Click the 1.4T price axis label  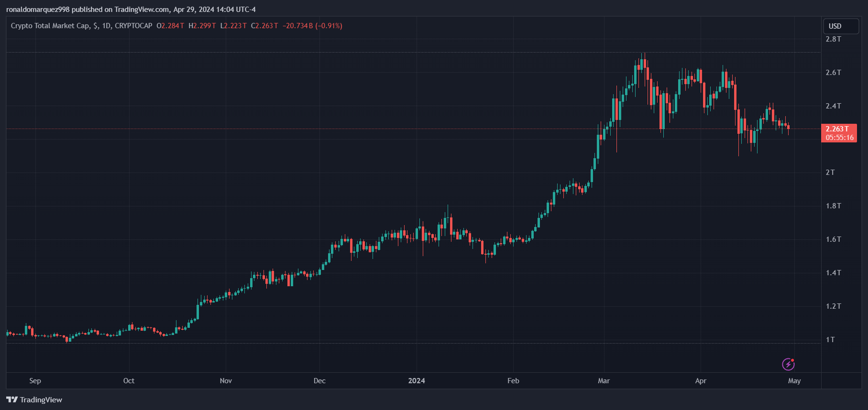coord(833,273)
